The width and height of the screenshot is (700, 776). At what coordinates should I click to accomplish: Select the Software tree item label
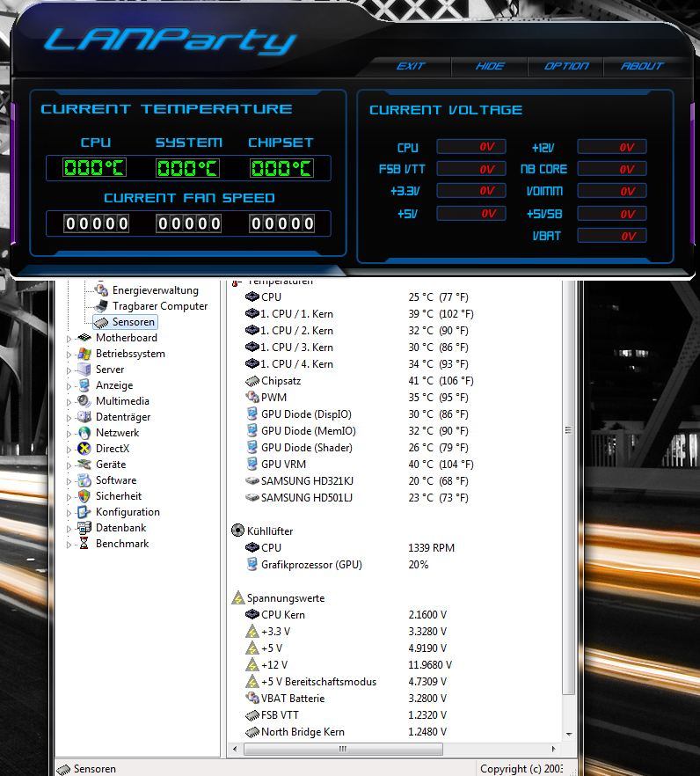point(116,480)
